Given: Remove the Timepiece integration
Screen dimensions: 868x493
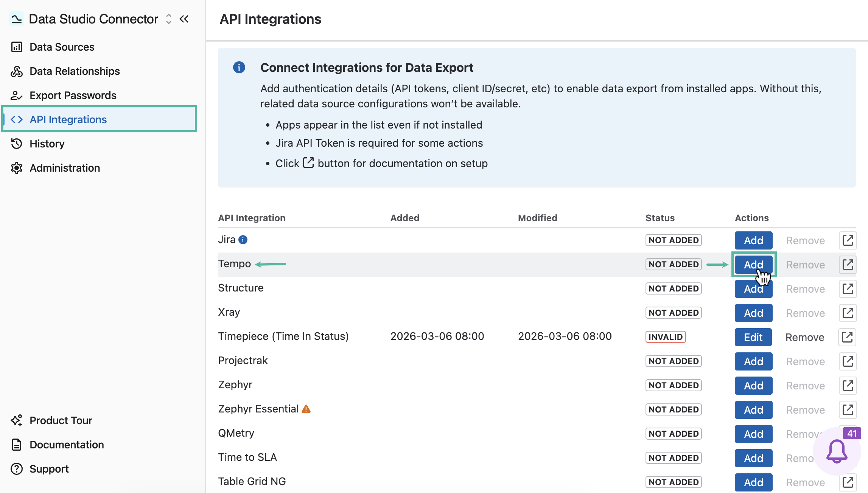Looking at the screenshot, I should [805, 337].
